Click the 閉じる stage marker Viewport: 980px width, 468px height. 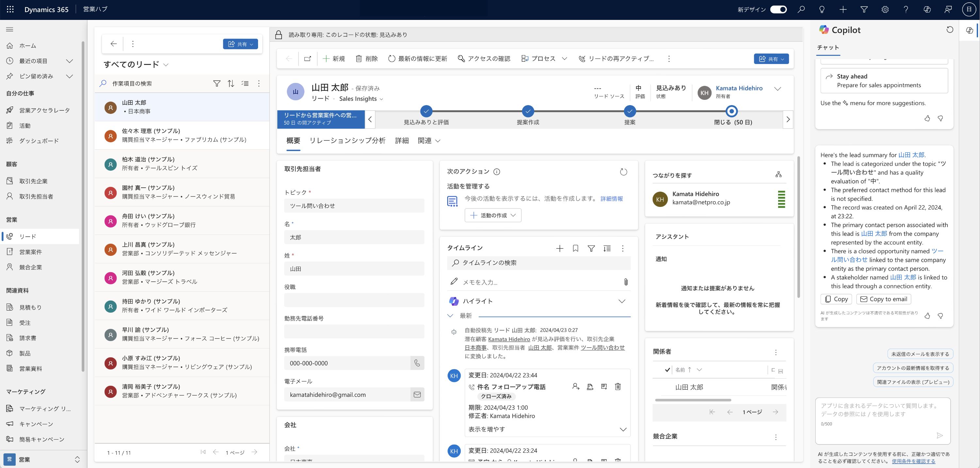pos(732,111)
